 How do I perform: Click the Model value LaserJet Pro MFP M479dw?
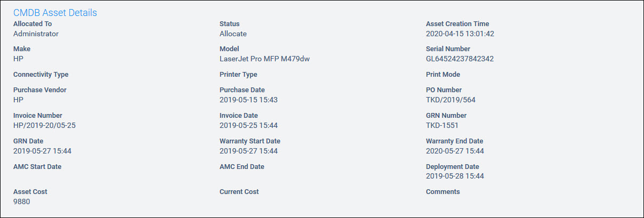click(x=264, y=59)
